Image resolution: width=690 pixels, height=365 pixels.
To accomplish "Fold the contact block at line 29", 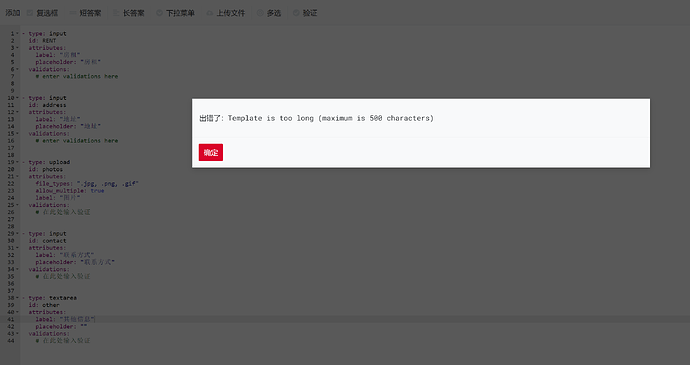I will pos(18,233).
